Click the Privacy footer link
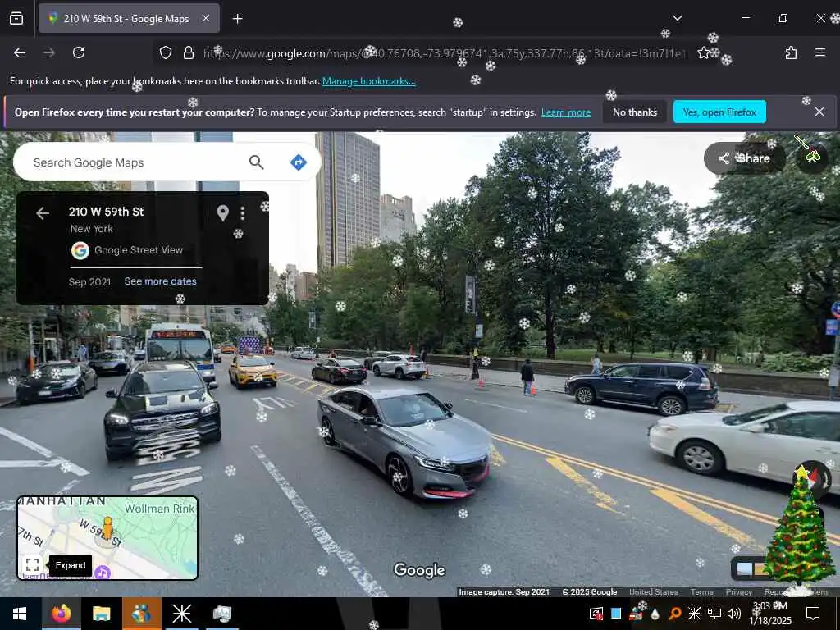The height and width of the screenshot is (630, 840). pyautogui.click(x=739, y=592)
